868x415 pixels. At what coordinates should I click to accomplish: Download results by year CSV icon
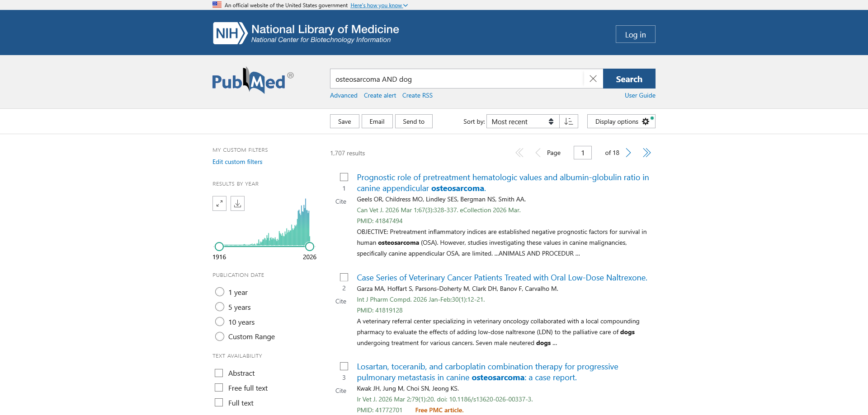pyautogui.click(x=237, y=204)
